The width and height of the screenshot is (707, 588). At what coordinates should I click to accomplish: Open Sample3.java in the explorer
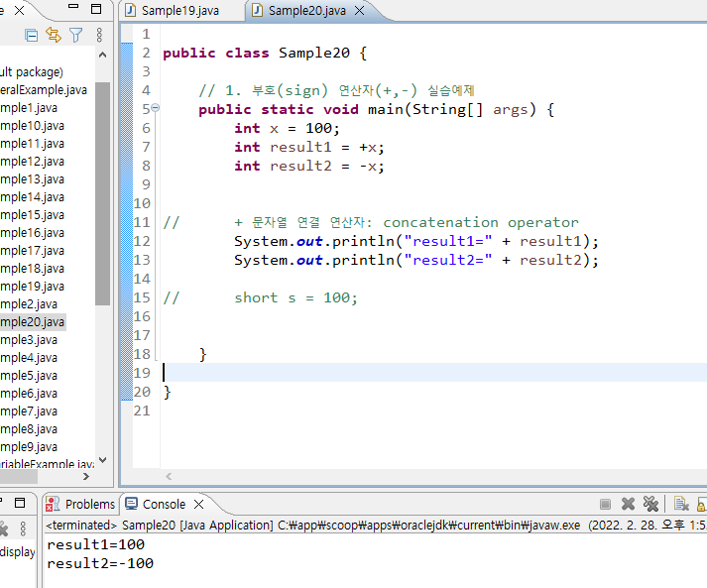click(29, 340)
